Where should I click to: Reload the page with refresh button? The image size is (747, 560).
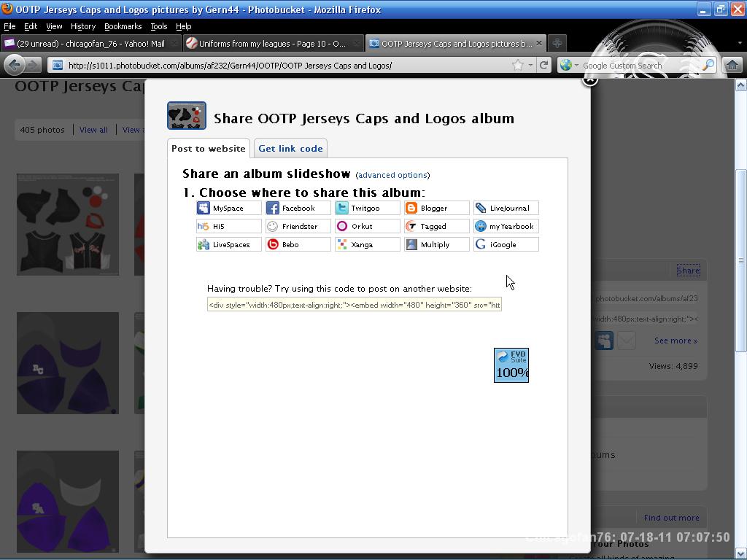tap(543, 65)
